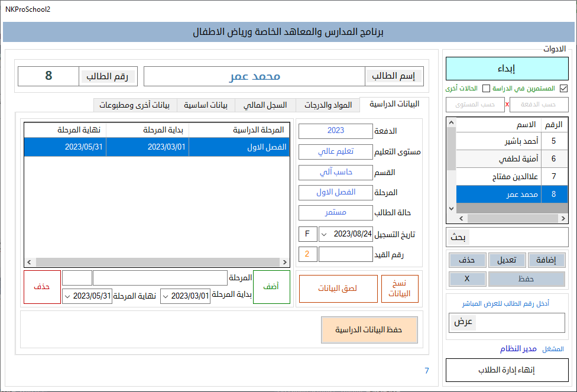Select student علاالدين مفتاح in list

512,176
